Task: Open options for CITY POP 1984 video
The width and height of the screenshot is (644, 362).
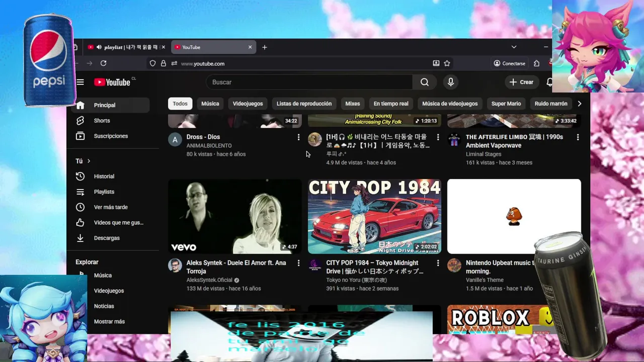Action: click(438, 263)
